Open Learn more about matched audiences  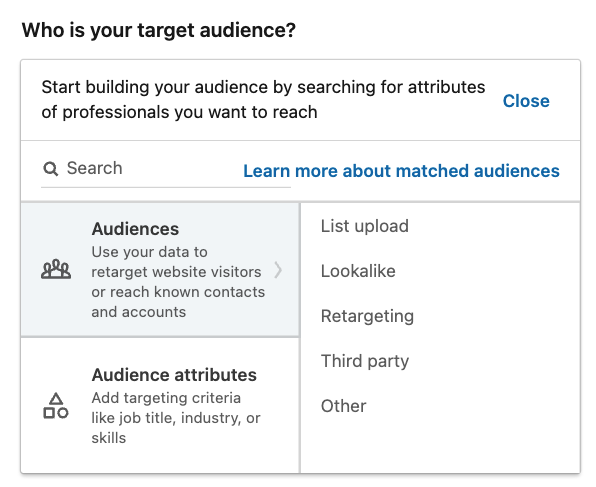click(x=401, y=171)
